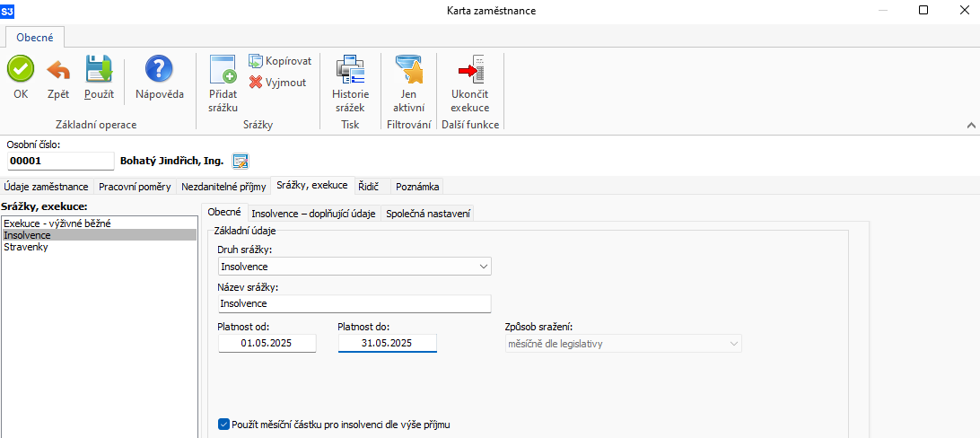Filter with the Jen aktivní icon
The height and width of the screenshot is (438, 980).
point(408,69)
